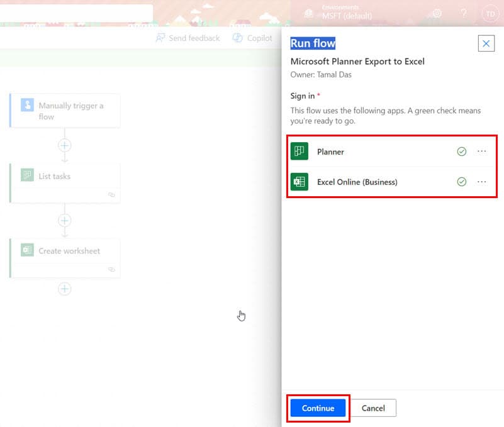504x427 pixels.
Task: Click the green check next to Planner
Action: pos(462,152)
